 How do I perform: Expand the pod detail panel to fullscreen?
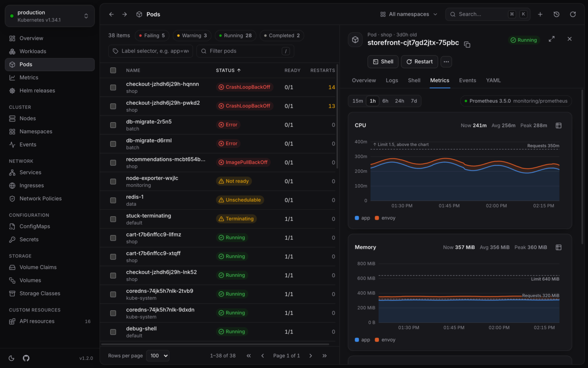[552, 39]
